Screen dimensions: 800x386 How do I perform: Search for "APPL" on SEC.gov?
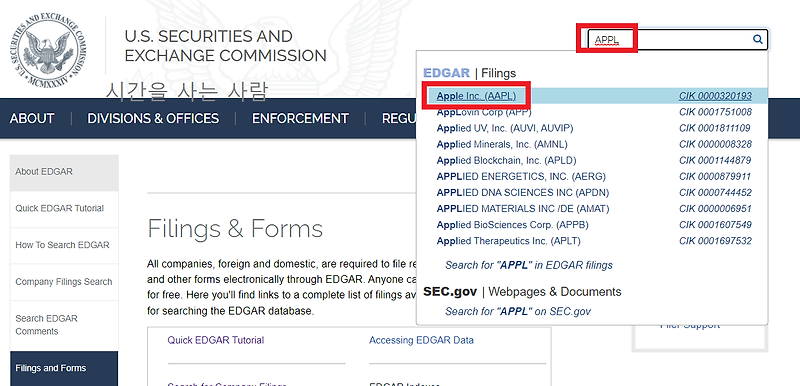[x=518, y=311]
